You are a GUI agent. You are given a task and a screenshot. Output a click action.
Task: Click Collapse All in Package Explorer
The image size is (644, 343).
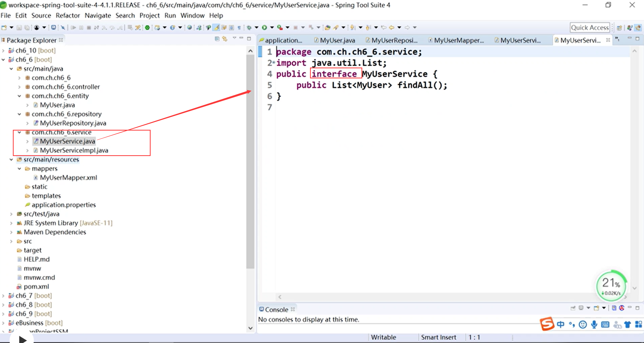(x=217, y=39)
